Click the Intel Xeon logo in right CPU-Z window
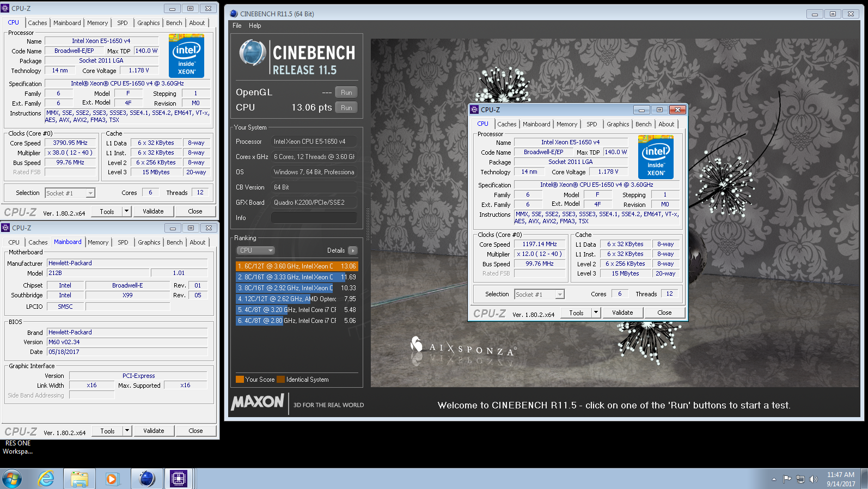Image resolution: width=868 pixels, height=489 pixels. tap(656, 157)
